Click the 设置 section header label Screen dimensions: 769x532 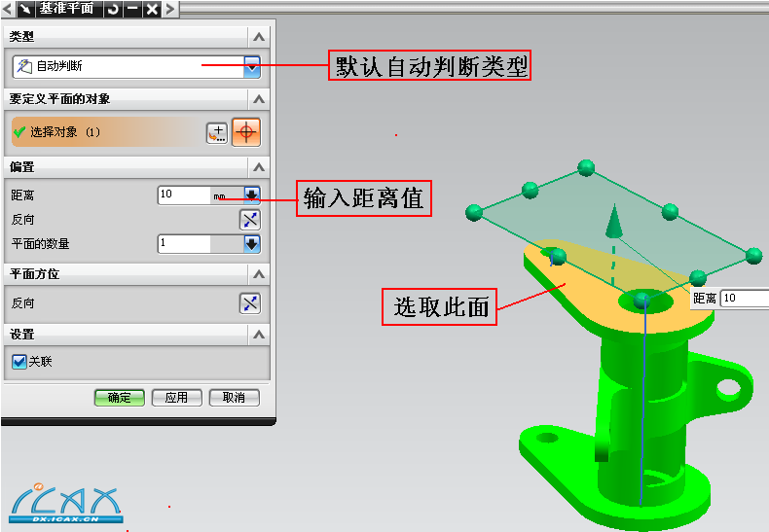point(22,336)
